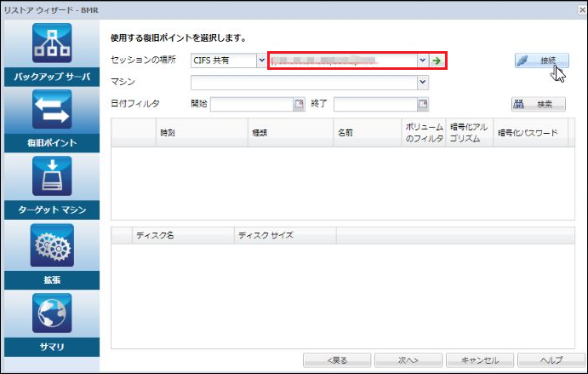Open the Target Machine drive icon

click(x=52, y=176)
